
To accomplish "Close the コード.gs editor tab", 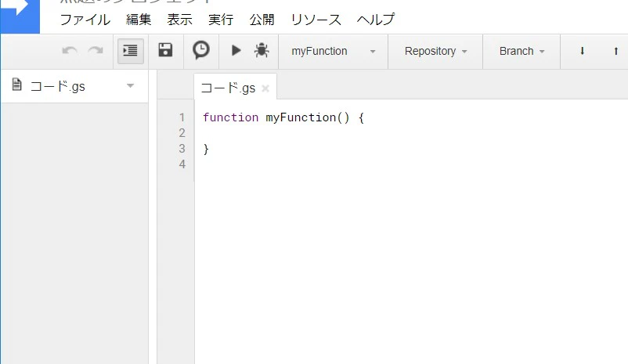I will point(265,88).
